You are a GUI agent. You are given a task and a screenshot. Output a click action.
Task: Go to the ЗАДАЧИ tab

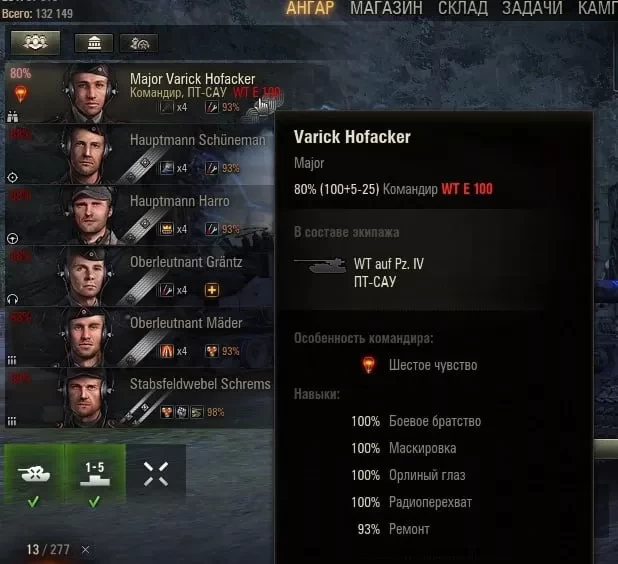(532, 8)
